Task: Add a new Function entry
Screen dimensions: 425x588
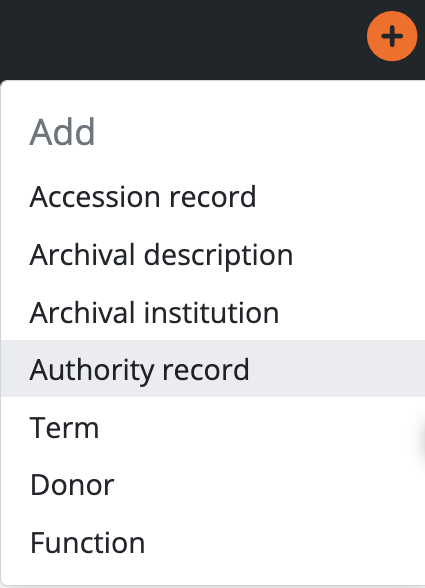Action: [213, 542]
